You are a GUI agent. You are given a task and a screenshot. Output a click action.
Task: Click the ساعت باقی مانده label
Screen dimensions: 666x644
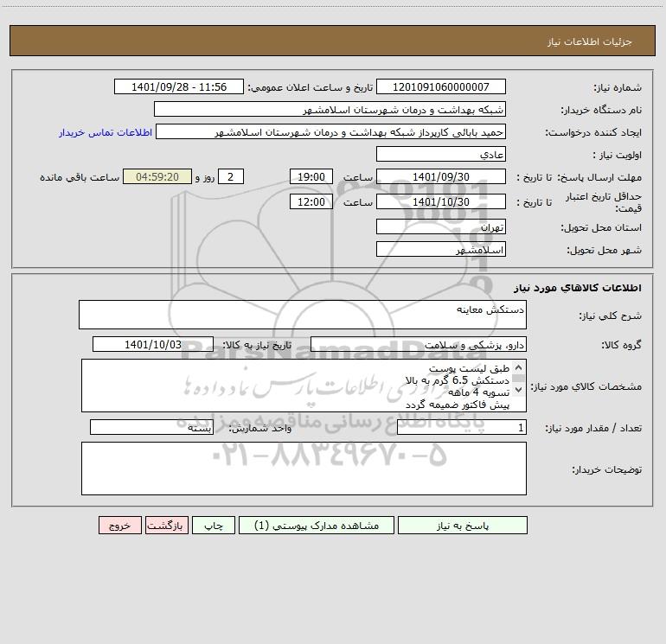[80, 177]
